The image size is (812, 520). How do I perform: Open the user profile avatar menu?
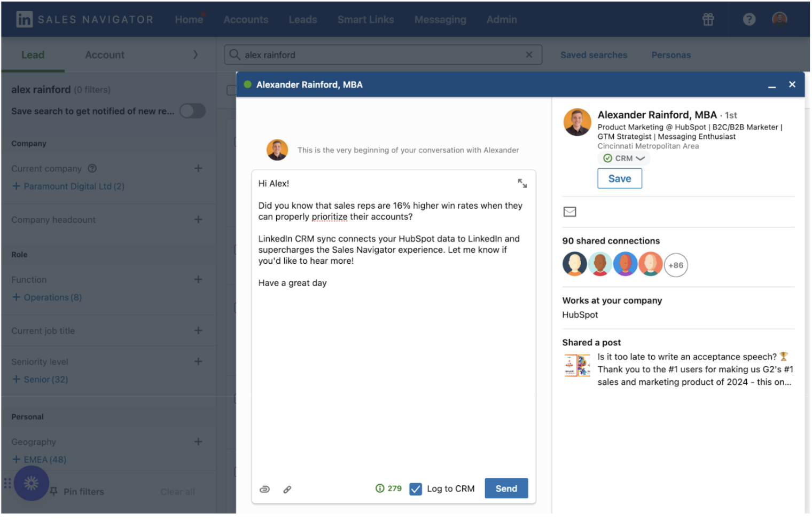coord(779,19)
